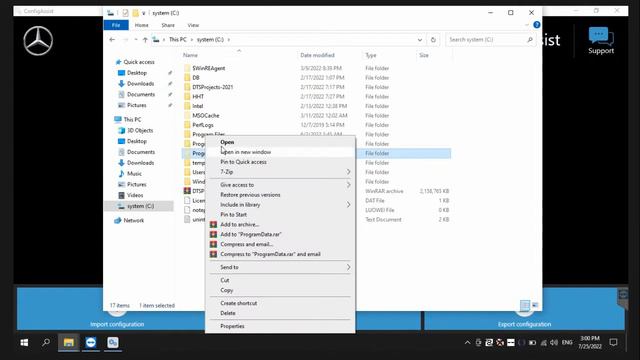Go back with the Explorer back arrow
This screenshot has height=360, width=640.
click(x=112, y=40)
